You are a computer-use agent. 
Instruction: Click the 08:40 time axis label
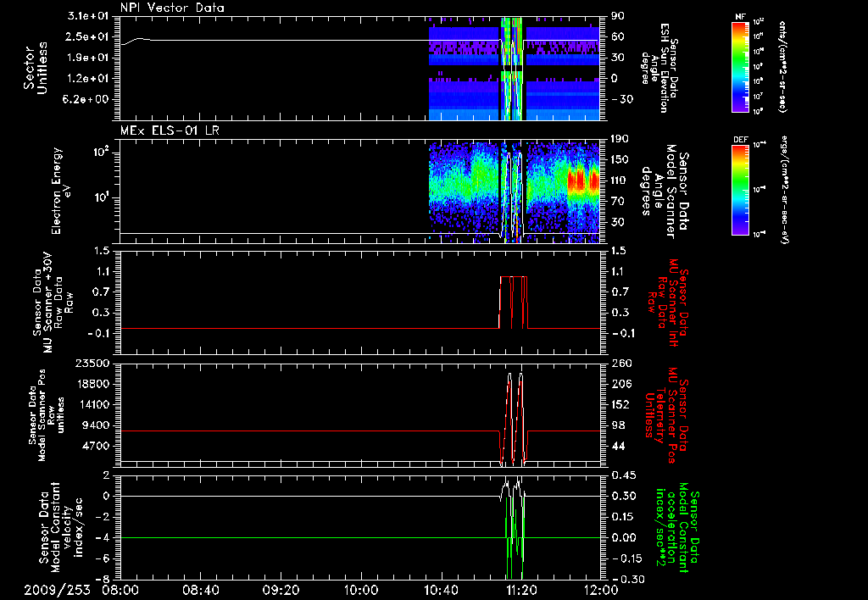pyautogui.click(x=202, y=590)
